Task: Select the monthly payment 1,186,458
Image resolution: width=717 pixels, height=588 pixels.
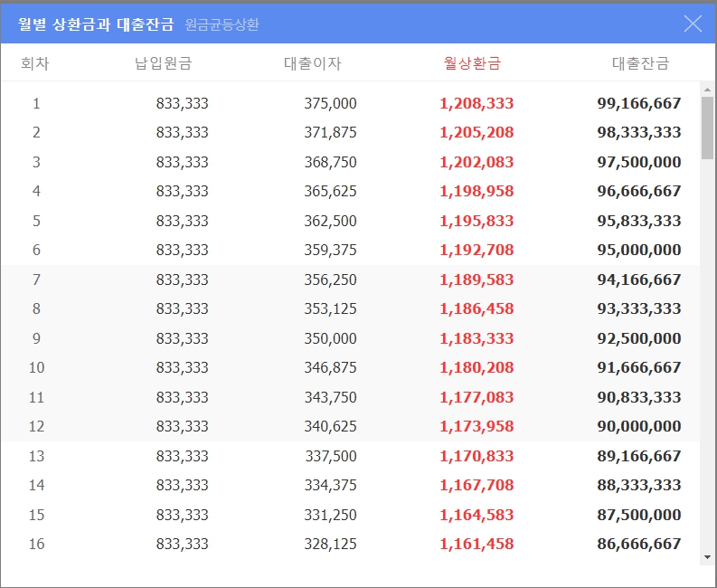Action: point(476,308)
